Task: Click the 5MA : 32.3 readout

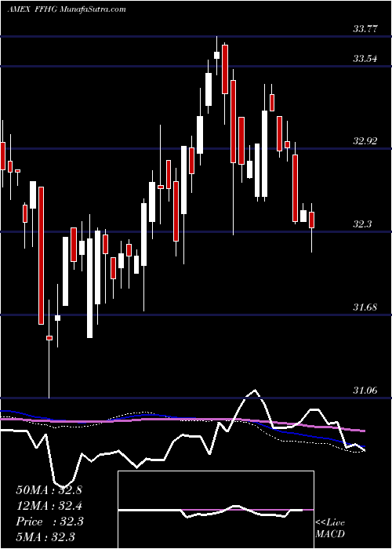Action: pos(45,536)
